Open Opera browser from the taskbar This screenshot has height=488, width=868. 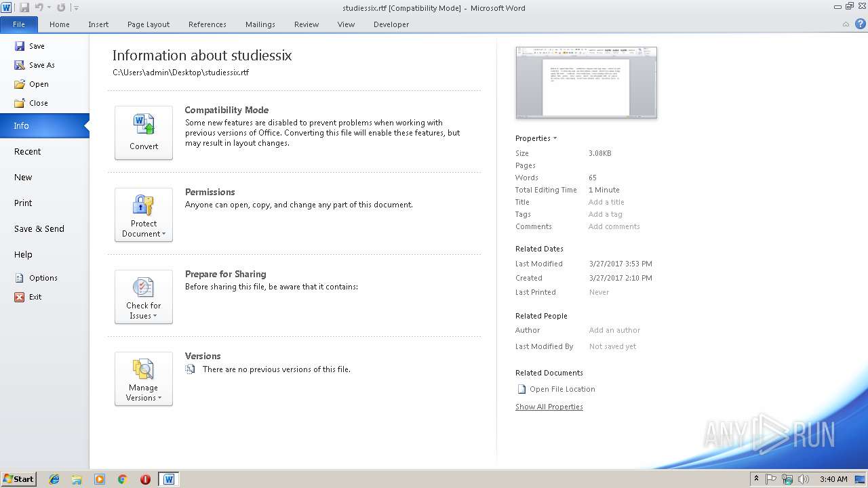(145, 479)
